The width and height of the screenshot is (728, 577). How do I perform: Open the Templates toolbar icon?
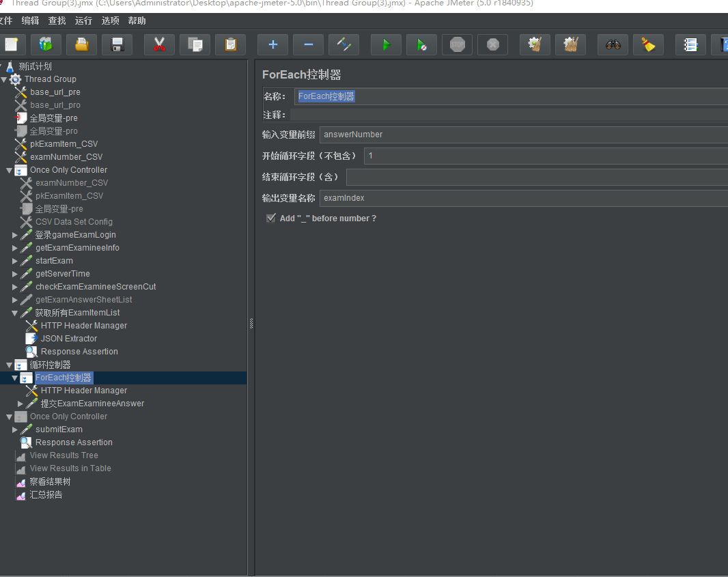(x=46, y=44)
